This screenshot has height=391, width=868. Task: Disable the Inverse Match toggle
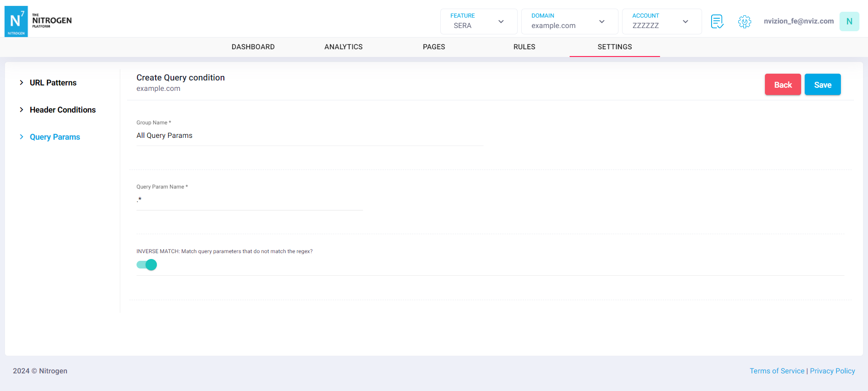[147, 265]
